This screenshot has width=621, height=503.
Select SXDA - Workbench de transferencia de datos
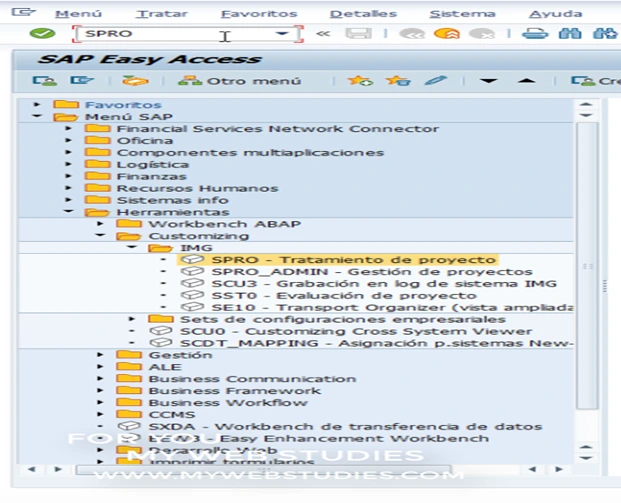click(x=345, y=427)
